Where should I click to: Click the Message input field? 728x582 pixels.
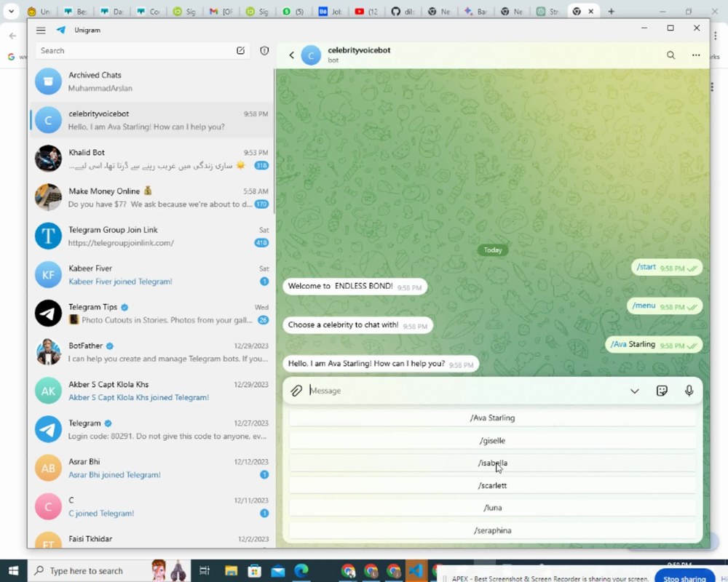tap(437, 391)
